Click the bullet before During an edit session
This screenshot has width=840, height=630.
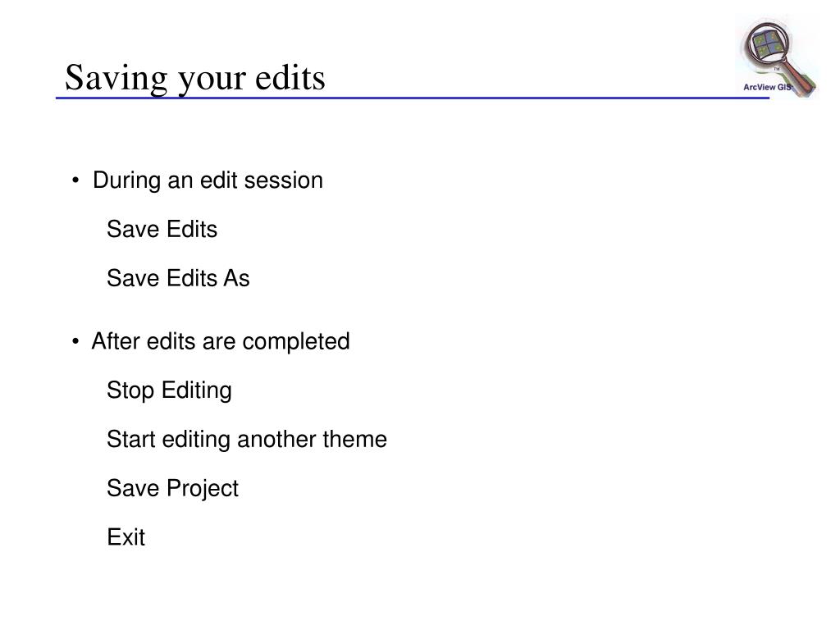tap(75, 180)
